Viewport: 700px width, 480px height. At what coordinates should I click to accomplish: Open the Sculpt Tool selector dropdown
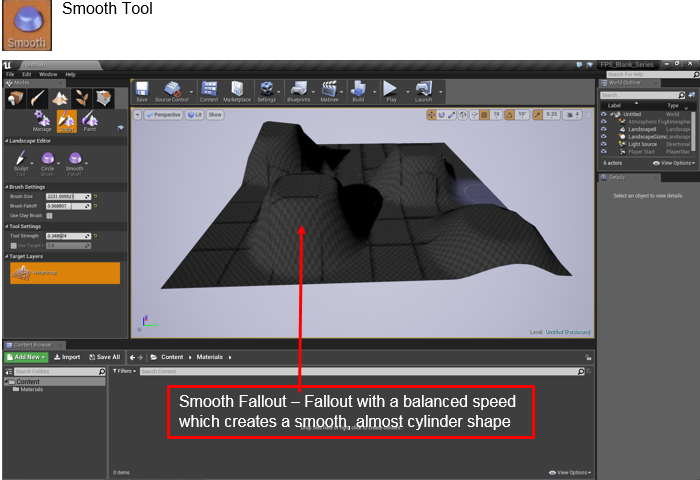click(x=32, y=163)
